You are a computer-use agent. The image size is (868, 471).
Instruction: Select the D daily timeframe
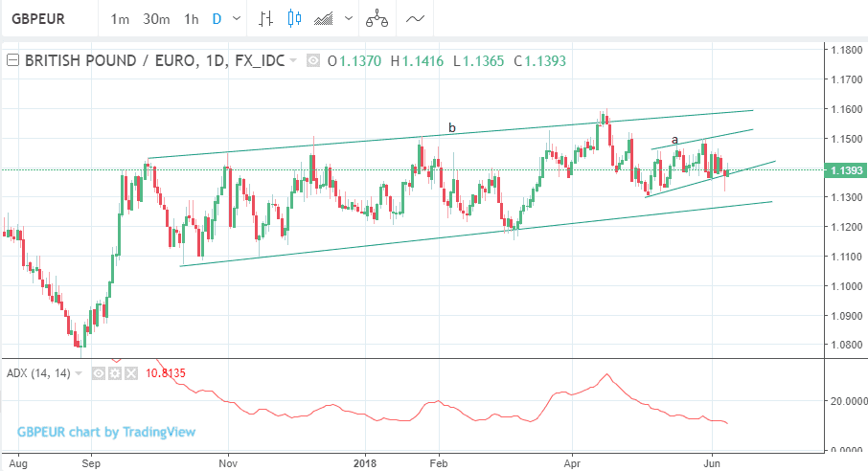click(x=217, y=19)
